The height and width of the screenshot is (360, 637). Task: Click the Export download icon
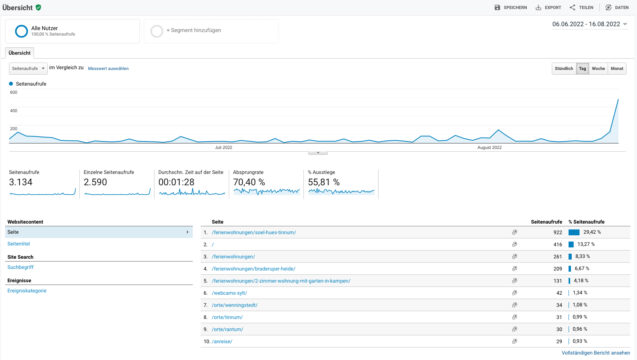(538, 7)
